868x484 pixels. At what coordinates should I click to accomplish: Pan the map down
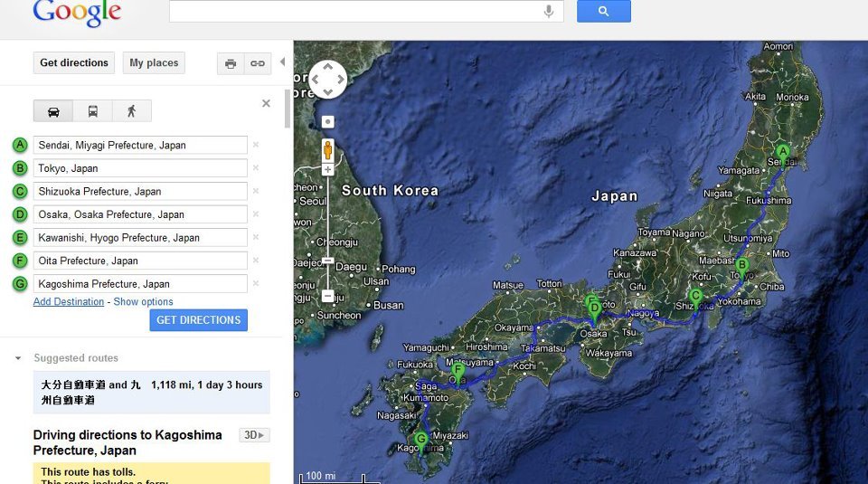[327, 92]
